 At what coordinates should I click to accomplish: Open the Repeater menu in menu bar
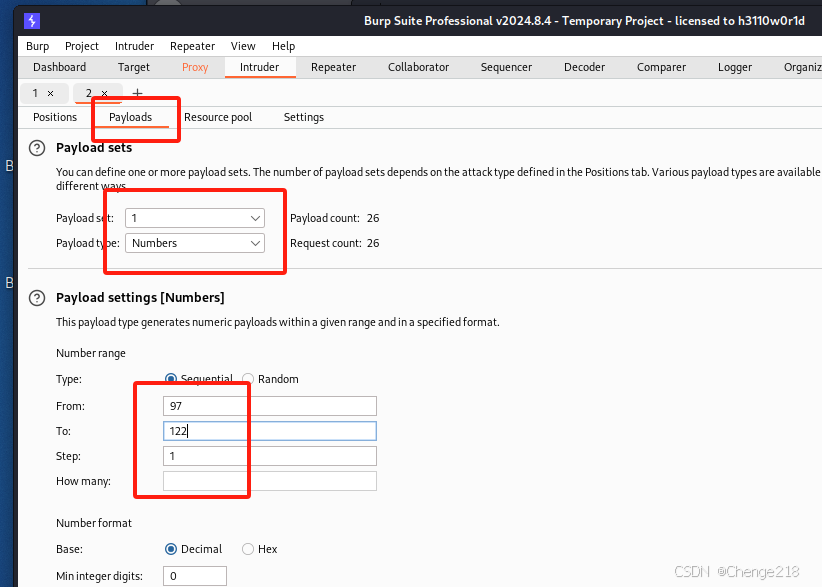pyautogui.click(x=192, y=46)
